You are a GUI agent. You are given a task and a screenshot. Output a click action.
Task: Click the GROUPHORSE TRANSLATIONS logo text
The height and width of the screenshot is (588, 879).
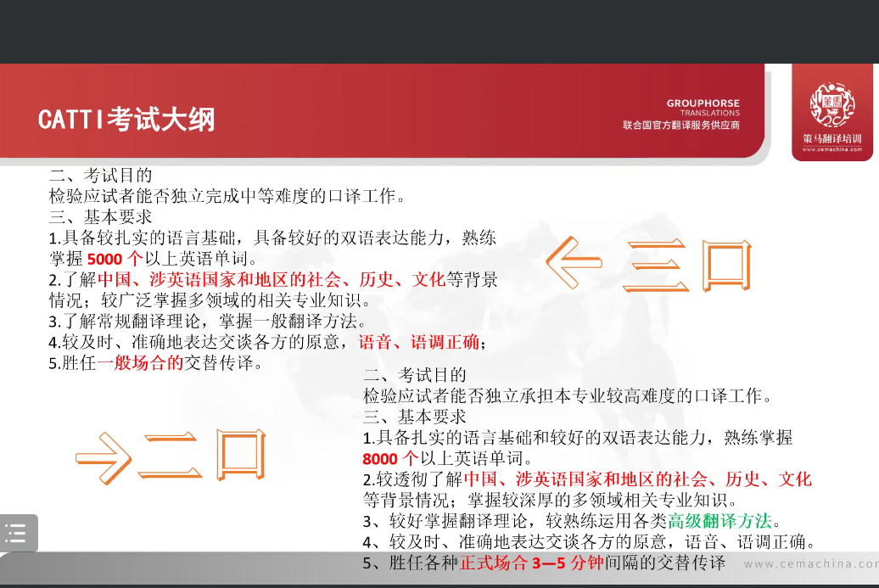pos(703,107)
